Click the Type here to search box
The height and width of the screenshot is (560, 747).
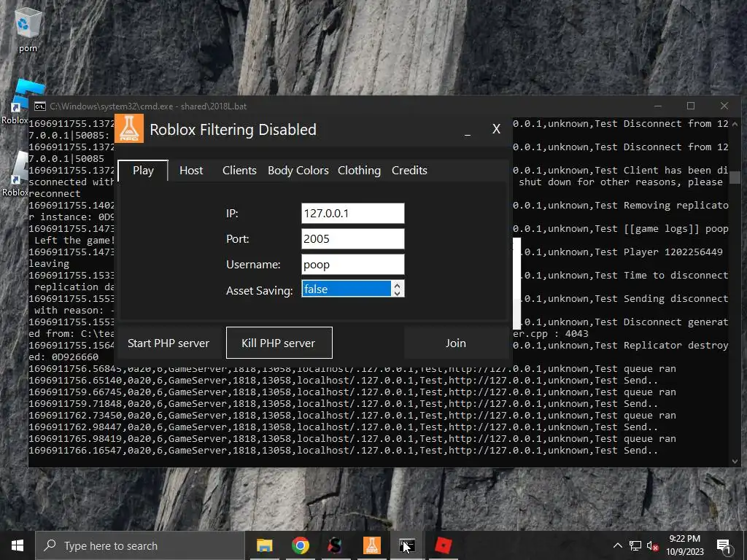point(140,545)
